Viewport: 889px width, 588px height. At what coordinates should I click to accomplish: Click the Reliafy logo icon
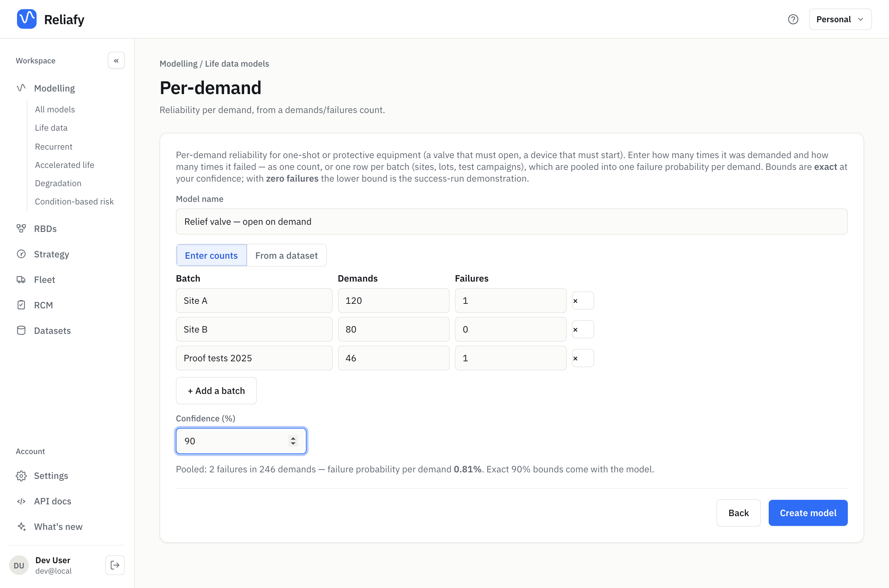click(x=26, y=19)
